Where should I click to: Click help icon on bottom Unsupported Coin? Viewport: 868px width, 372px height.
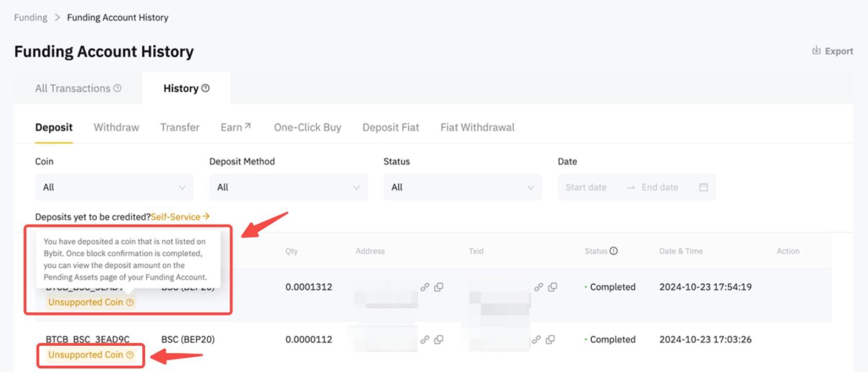130,354
